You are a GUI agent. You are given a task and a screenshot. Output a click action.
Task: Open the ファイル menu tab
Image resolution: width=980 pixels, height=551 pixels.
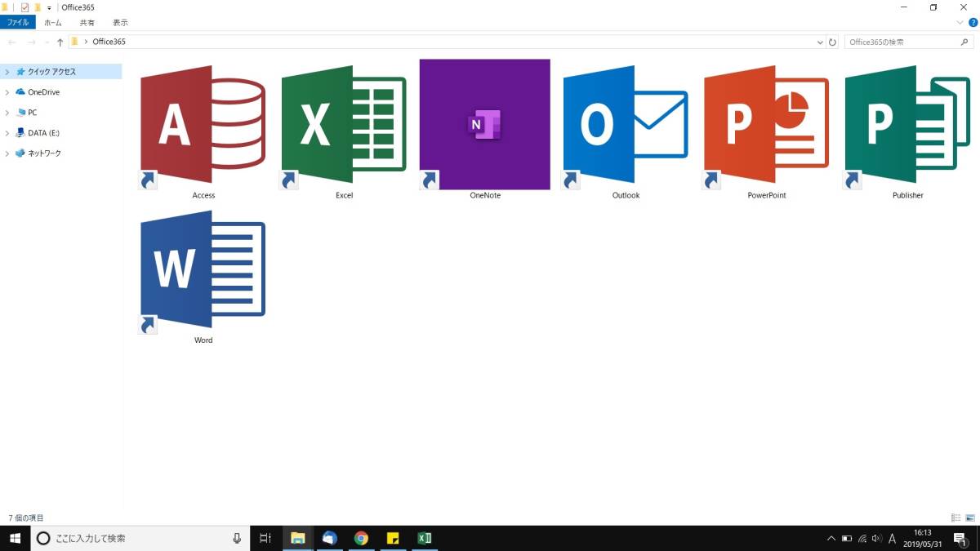point(18,23)
